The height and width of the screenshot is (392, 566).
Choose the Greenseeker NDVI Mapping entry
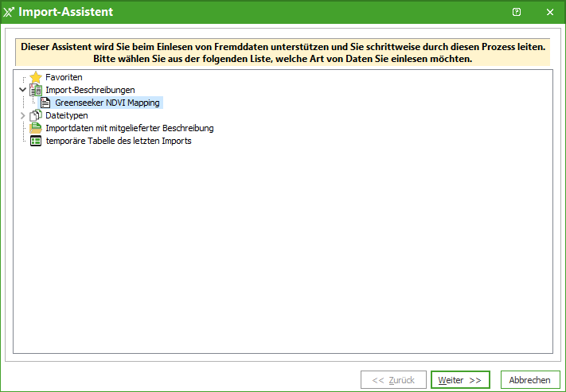pos(107,103)
